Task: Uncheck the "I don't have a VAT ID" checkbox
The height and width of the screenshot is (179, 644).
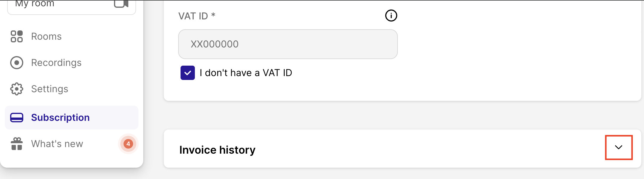Action: [x=188, y=73]
